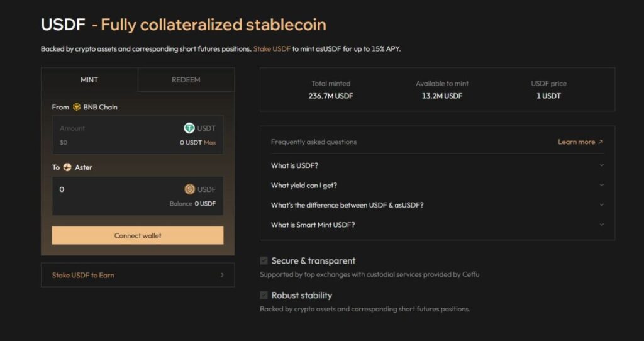Open the Stake USDF link in description

272,48
